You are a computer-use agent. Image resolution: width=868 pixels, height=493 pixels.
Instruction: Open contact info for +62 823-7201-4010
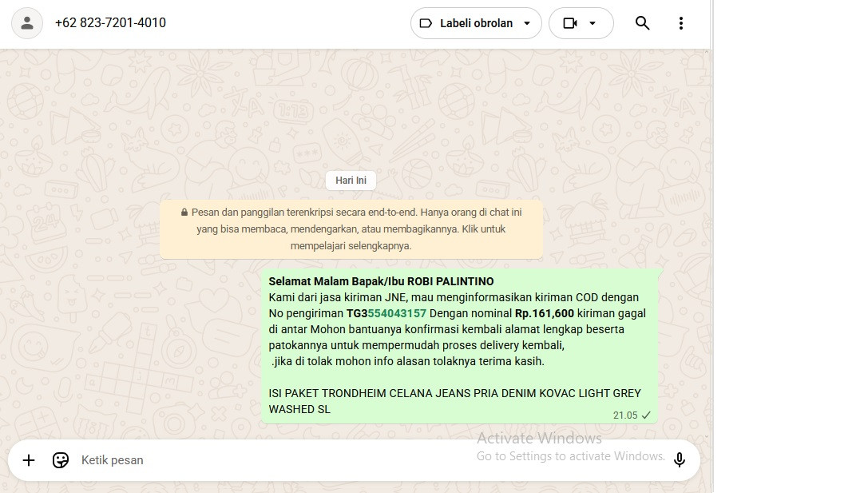[110, 22]
